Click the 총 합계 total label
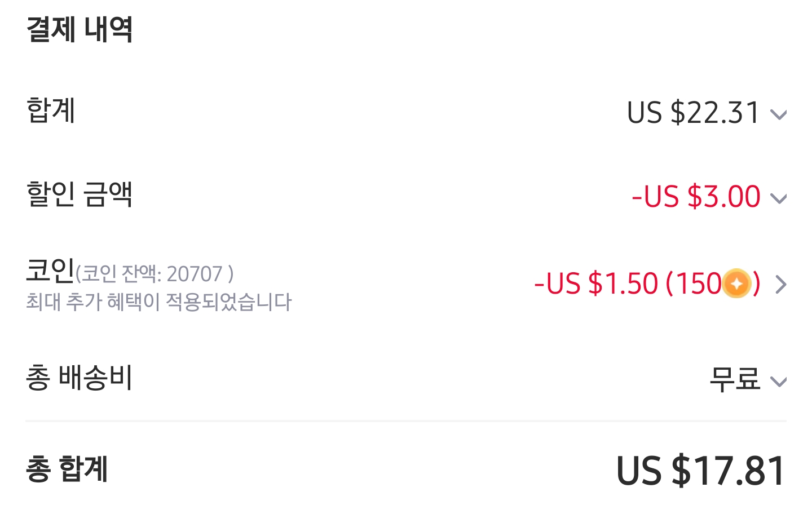 point(67,469)
